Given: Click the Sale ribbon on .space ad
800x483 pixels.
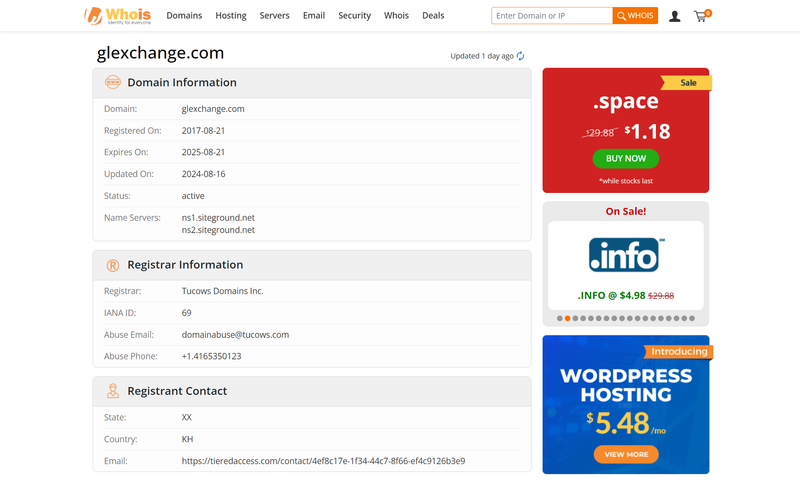Looking at the screenshot, I should click(686, 83).
